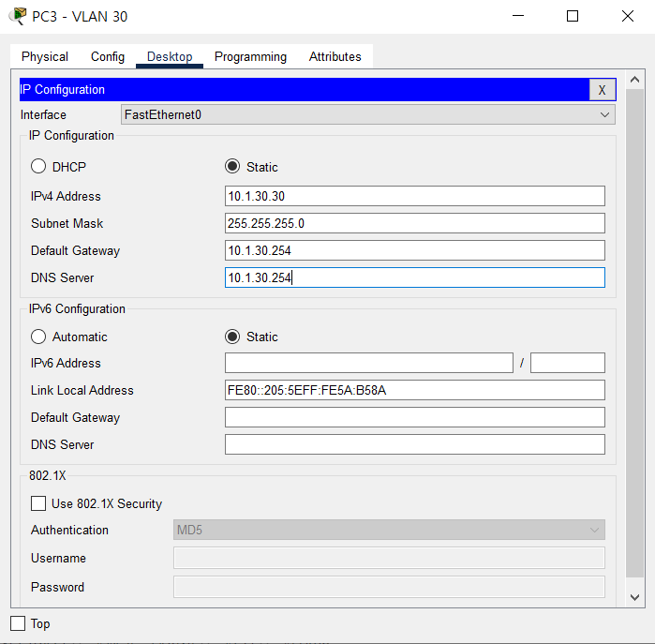Viewport: 655px width, 644px height.
Task: Click the Interface label
Action: (x=43, y=114)
